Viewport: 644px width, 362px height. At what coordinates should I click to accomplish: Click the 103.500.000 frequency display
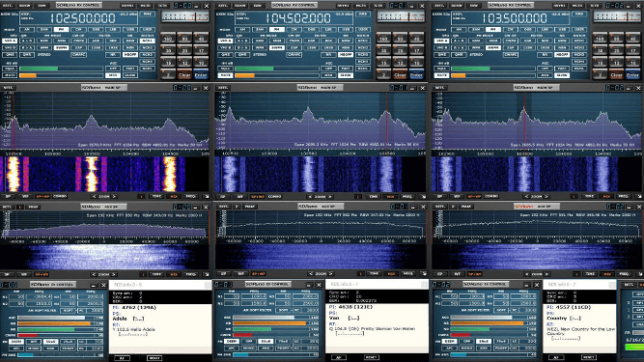tap(515, 18)
